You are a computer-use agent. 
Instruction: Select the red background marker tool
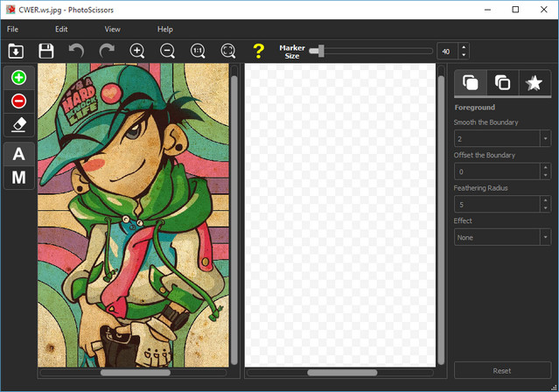tap(18, 101)
